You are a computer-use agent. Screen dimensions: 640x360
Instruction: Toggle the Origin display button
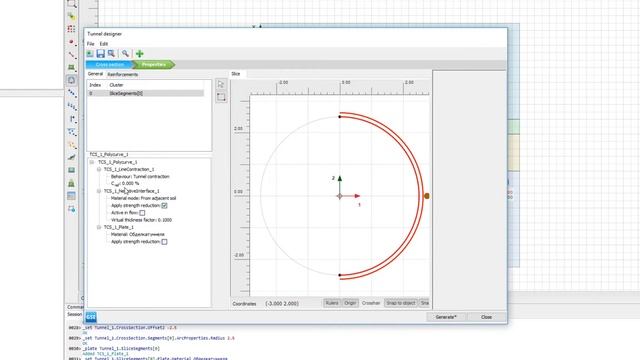click(x=350, y=303)
